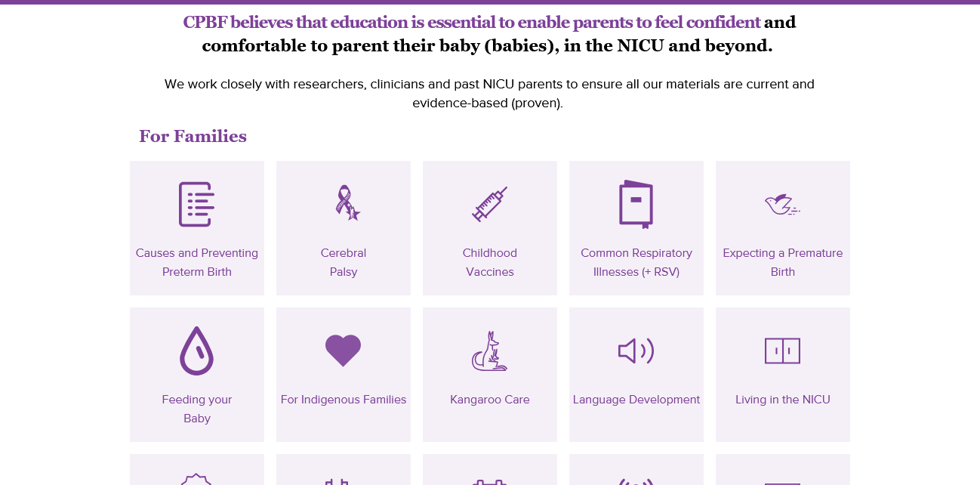Screen dimensions: 980x485
Task: Open the Kangaroo Care text link
Action: point(490,400)
